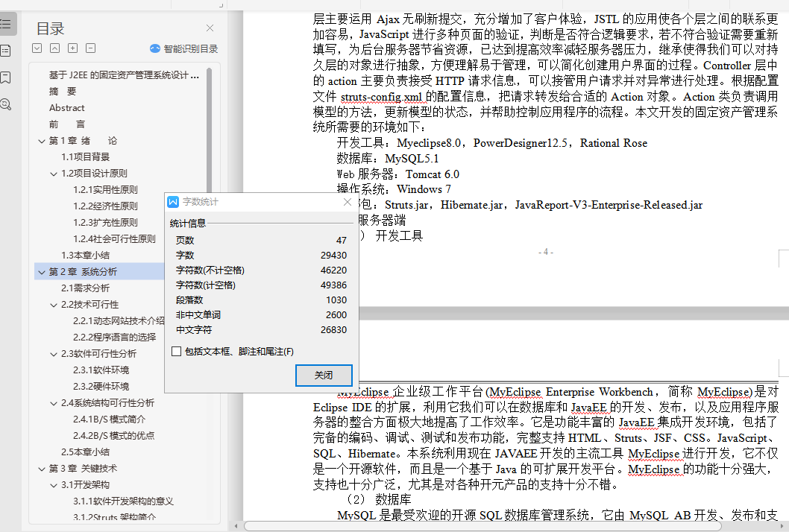Image resolution: width=789 pixels, height=532 pixels.
Task: Select 2.3.2硬件环境 in outline
Action: (x=101, y=387)
